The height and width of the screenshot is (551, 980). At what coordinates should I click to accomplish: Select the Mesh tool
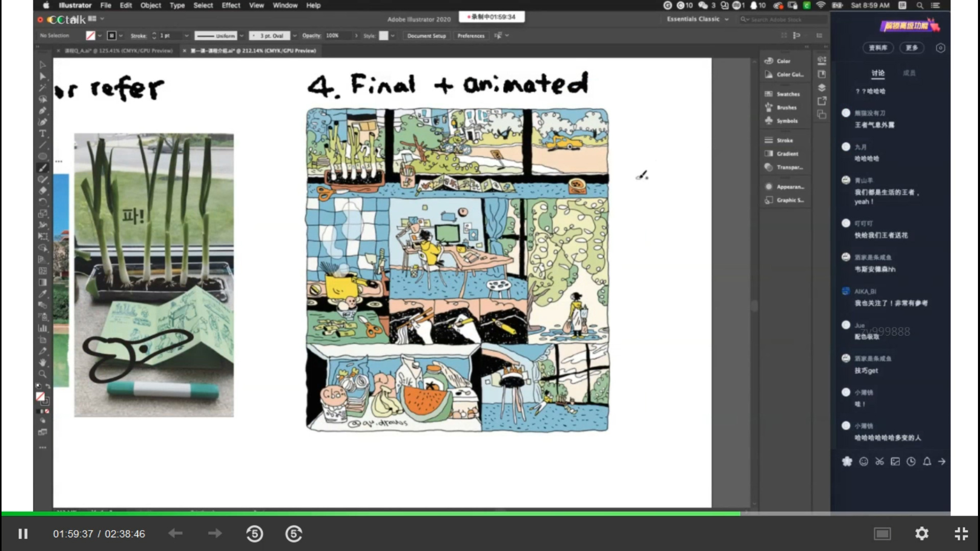(43, 271)
